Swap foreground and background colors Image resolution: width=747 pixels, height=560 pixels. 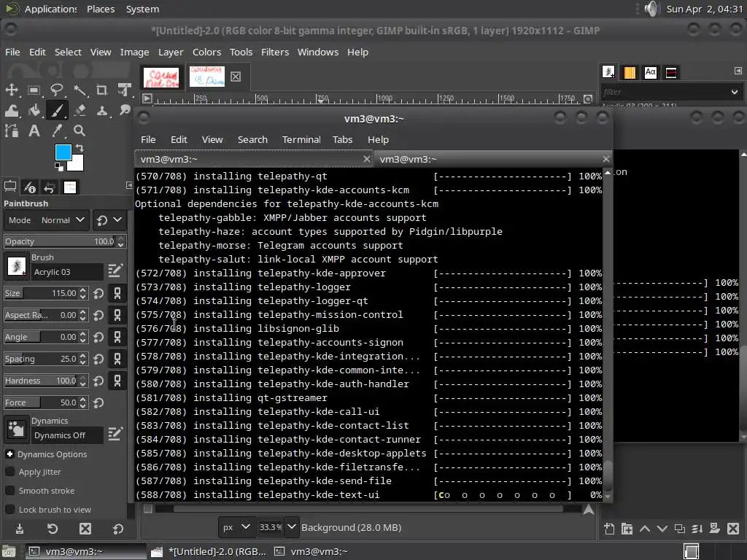pos(80,148)
